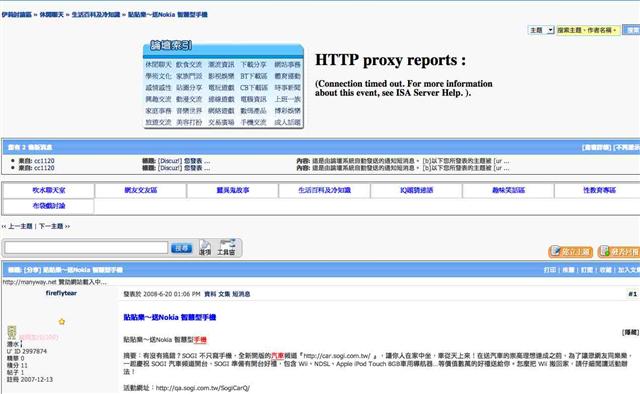Viewport: 640px width, 394px height.
Task: Open 旅遊交流 in forum index panel
Action: click(x=158, y=122)
